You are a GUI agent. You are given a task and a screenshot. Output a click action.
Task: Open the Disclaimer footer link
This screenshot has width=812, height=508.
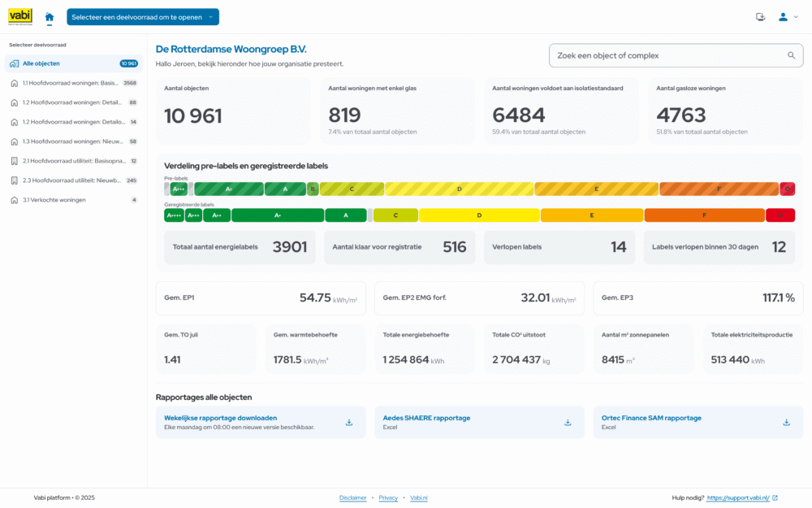coord(352,497)
